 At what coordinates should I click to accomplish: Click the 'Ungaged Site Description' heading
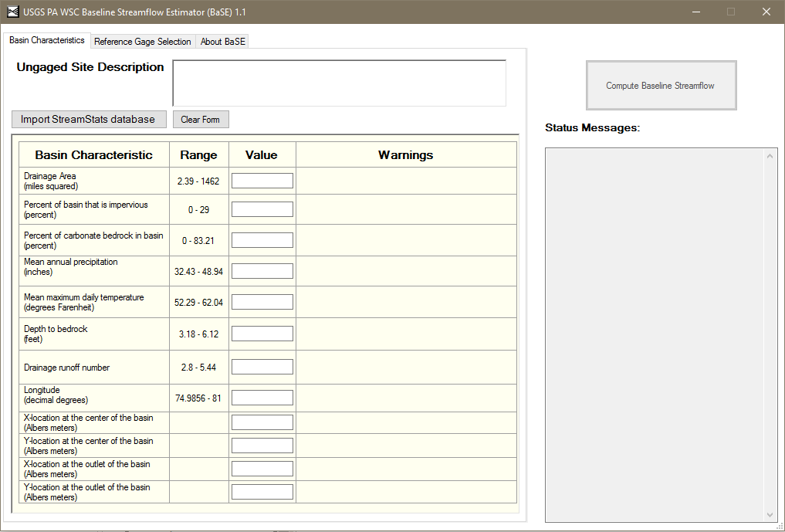coord(90,67)
